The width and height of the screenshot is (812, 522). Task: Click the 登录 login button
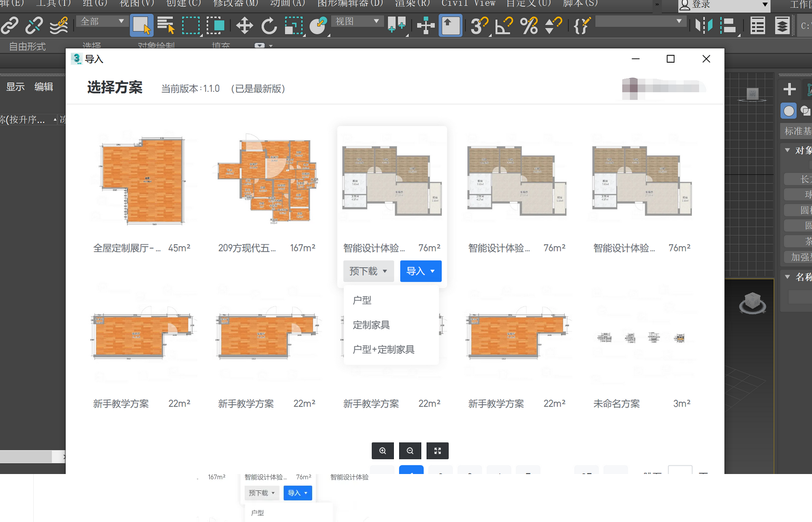click(x=722, y=5)
